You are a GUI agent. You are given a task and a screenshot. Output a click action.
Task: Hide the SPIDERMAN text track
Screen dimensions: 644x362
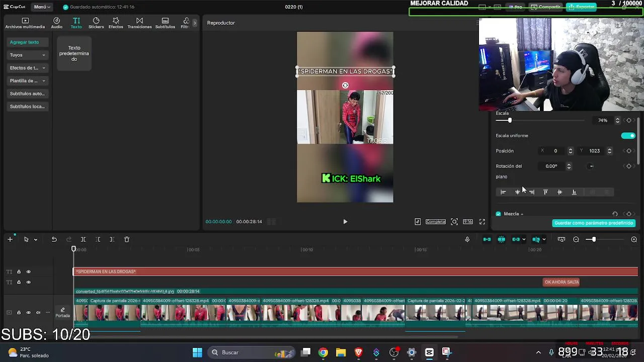point(28,272)
